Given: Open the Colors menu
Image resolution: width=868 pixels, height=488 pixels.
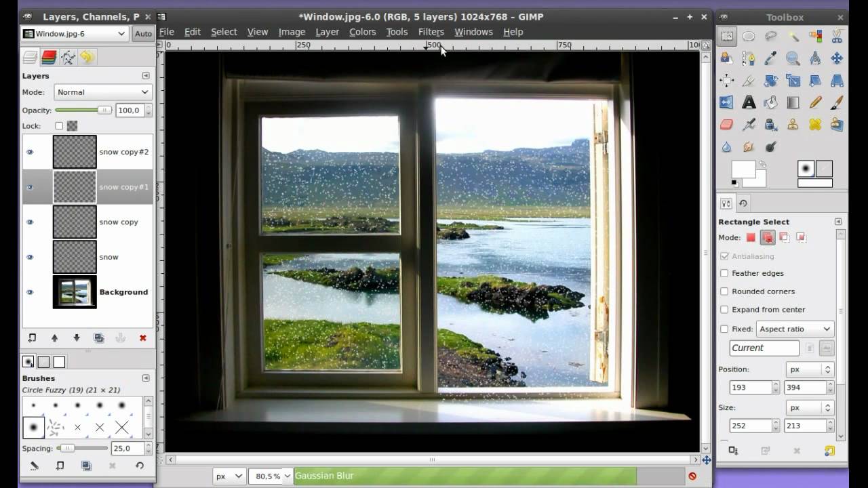Looking at the screenshot, I should [363, 32].
